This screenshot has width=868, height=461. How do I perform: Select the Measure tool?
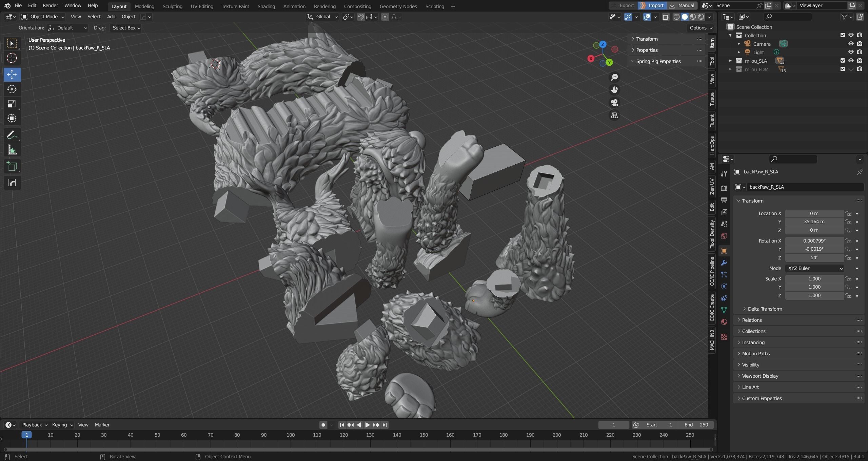click(x=12, y=150)
